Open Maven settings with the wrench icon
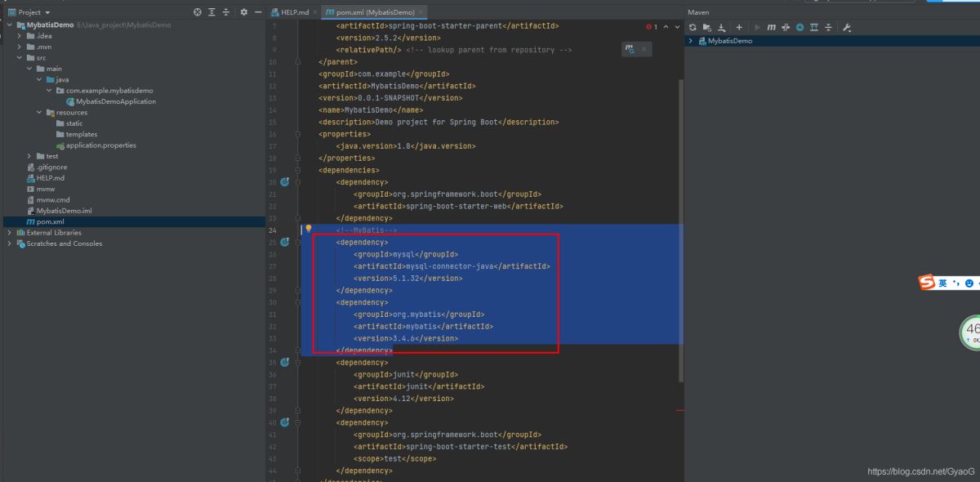 click(x=848, y=27)
